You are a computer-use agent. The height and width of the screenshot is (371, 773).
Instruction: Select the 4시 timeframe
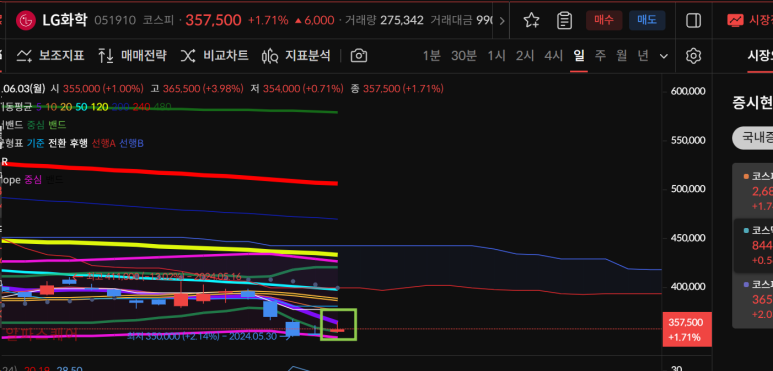[554, 56]
